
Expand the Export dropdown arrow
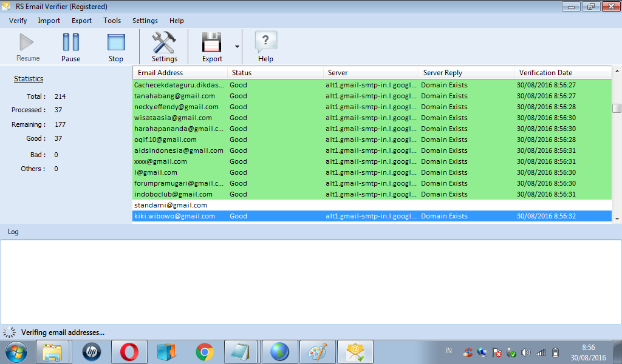(x=237, y=46)
